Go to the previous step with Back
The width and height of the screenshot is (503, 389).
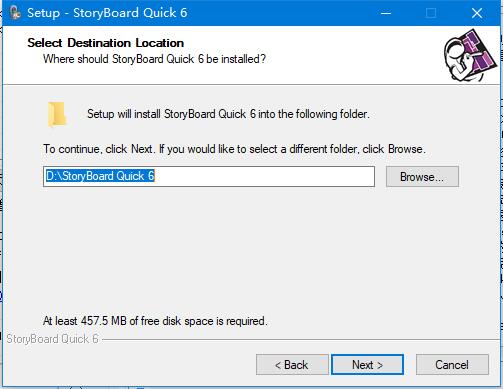pos(292,365)
